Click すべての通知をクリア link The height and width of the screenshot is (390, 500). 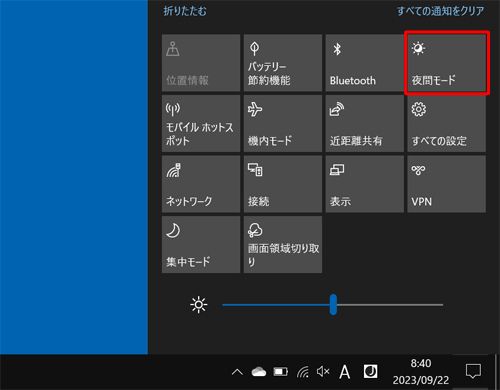(x=440, y=11)
